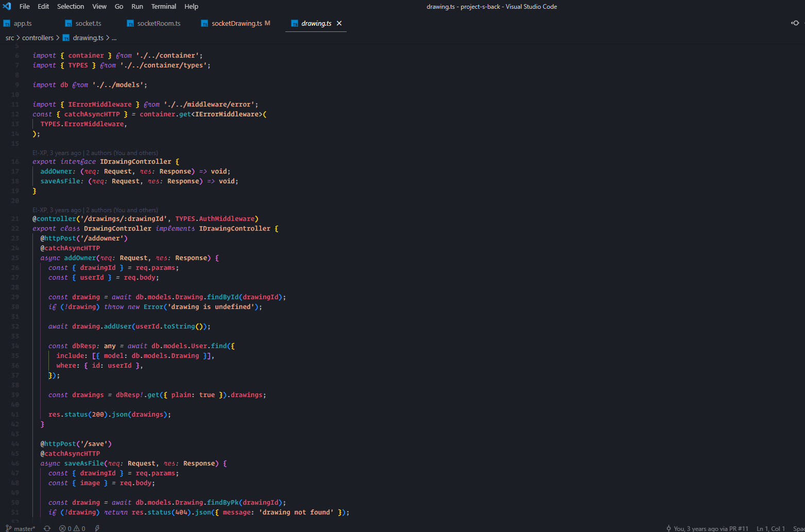The width and height of the screenshot is (805, 532).
Task: Switch to the socket.ts tab
Action: (89, 23)
